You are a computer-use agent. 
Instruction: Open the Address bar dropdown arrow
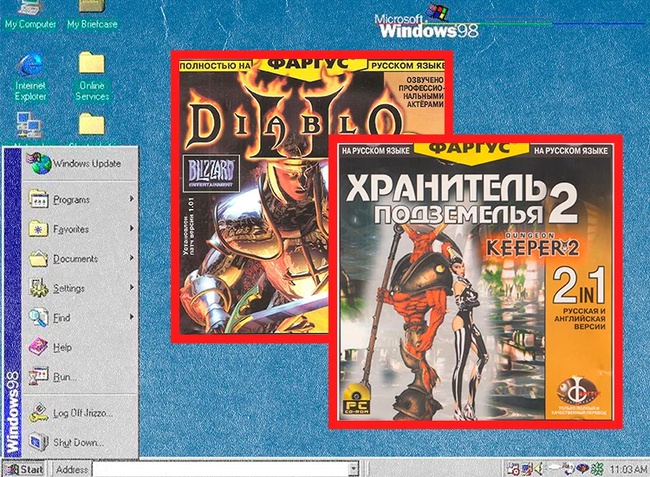tap(353, 470)
